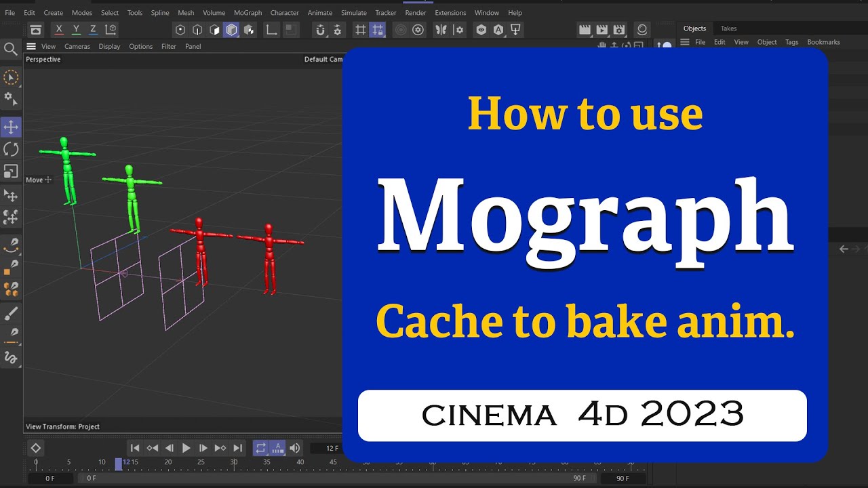Open Objects manager Tags menu

[x=792, y=42]
